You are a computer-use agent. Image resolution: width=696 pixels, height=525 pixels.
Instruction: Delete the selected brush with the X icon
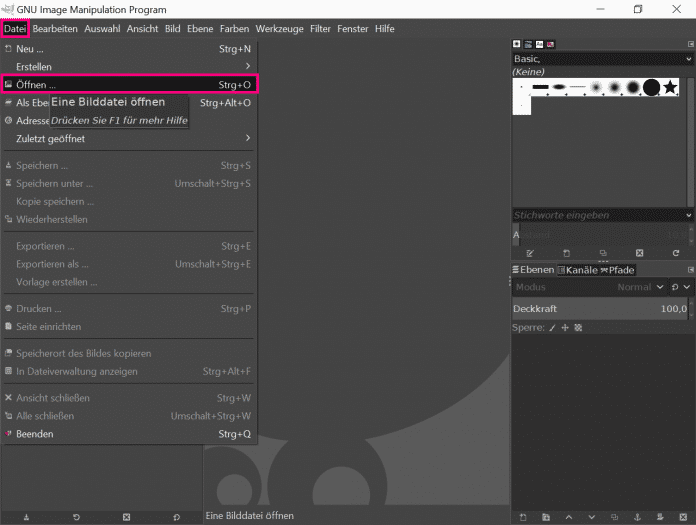click(640, 253)
